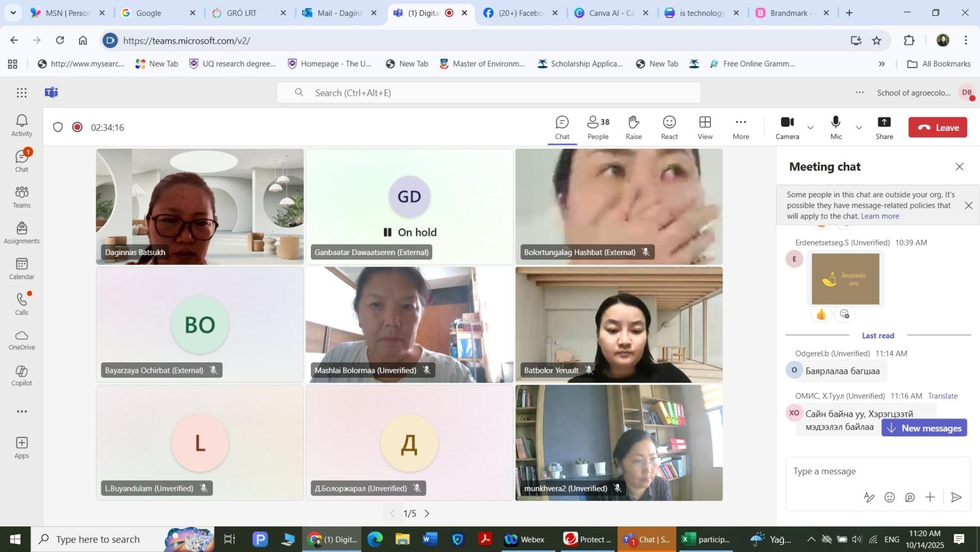980x552 pixels.
Task: Open the Calendar in sidebar
Action: point(22,269)
